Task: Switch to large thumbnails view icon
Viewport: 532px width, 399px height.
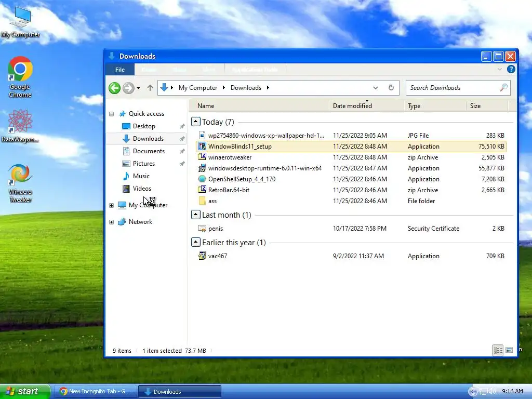Action: [509, 350]
